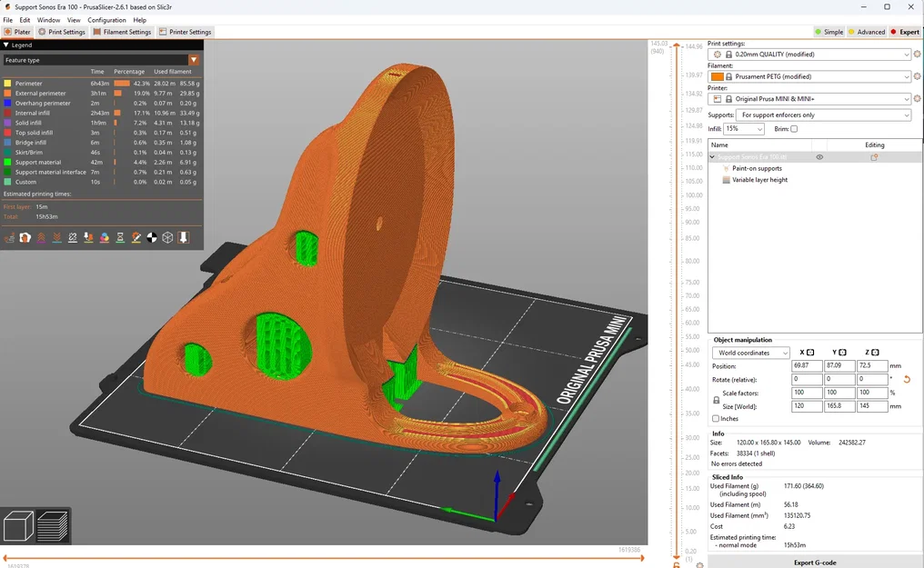The width and height of the screenshot is (924, 568).
Task: Open the Configuration menu
Action: [106, 20]
